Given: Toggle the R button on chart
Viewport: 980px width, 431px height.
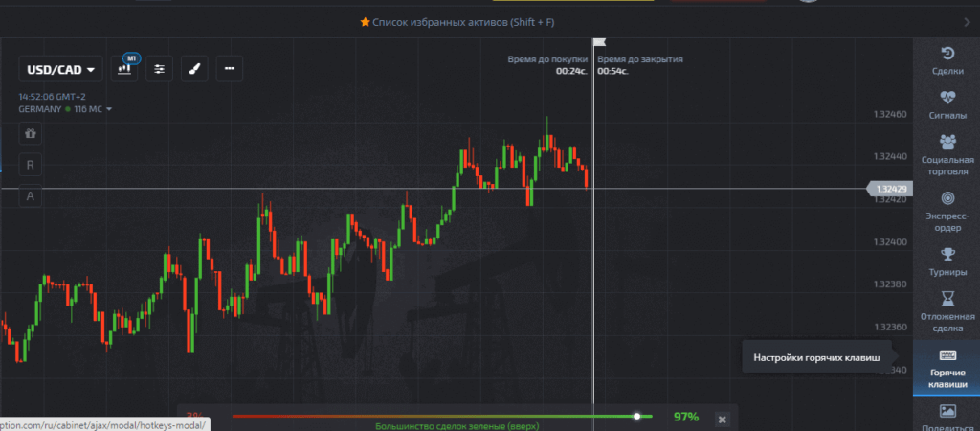Looking at the screenshot, I should pos(31,165).
